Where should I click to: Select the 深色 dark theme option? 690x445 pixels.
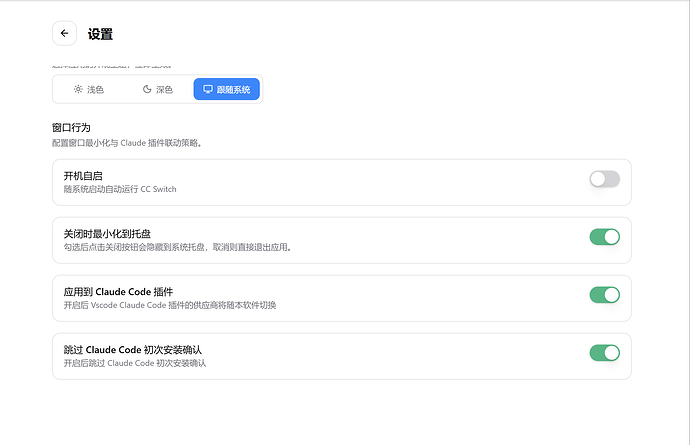(158, 89)
